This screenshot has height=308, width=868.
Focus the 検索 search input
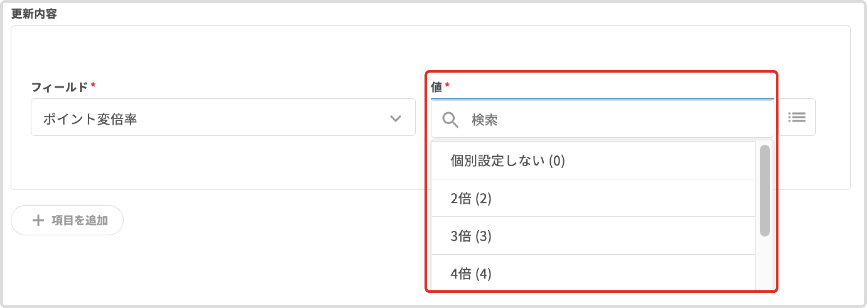[610, 120]
